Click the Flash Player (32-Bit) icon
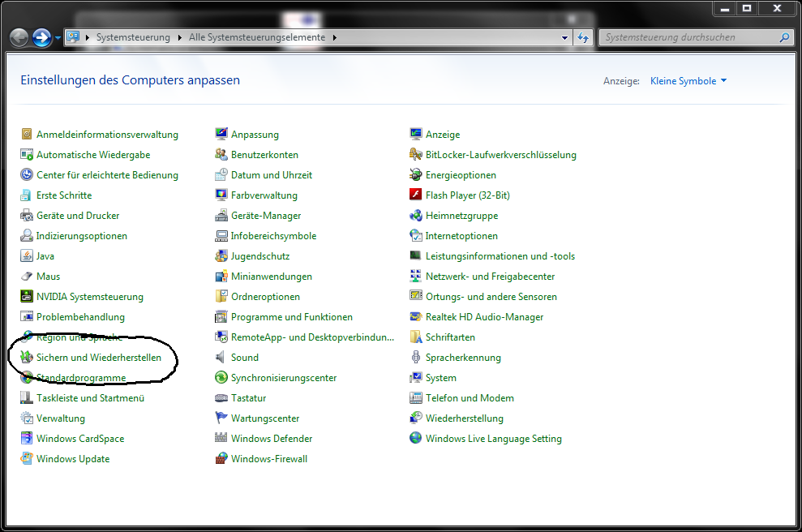Screen dimensions: 802x532 coord(416,195)
